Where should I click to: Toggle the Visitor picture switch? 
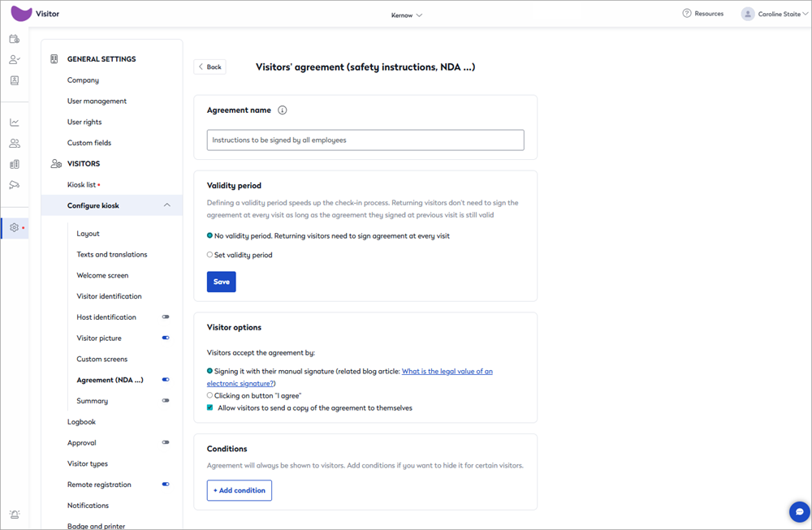coord(166,338)
